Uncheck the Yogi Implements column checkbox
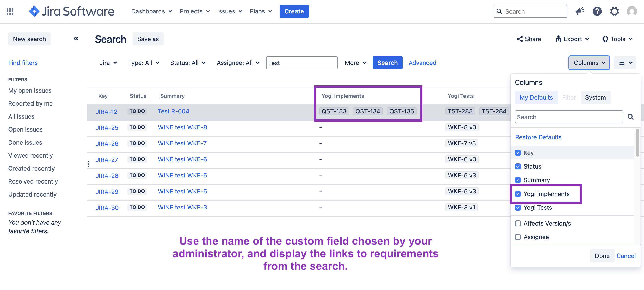644x290 pixels. [518, 194]
